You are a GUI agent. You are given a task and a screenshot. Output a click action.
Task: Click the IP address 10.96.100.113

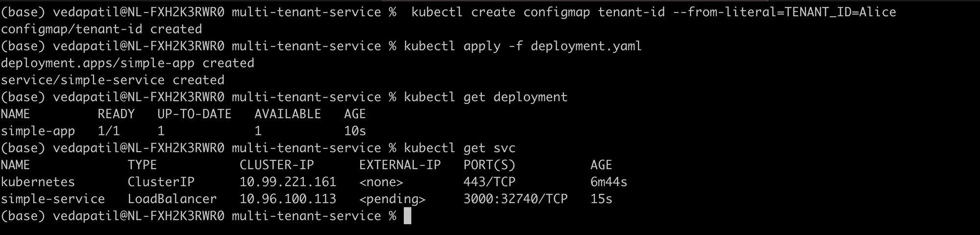[x=288, y=199]
